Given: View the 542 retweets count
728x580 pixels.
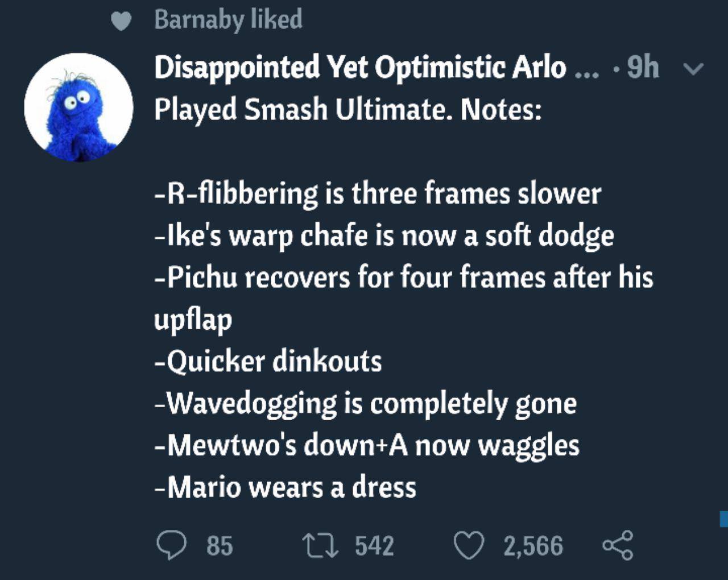Looking at the screenshot, I should [374, 545].
